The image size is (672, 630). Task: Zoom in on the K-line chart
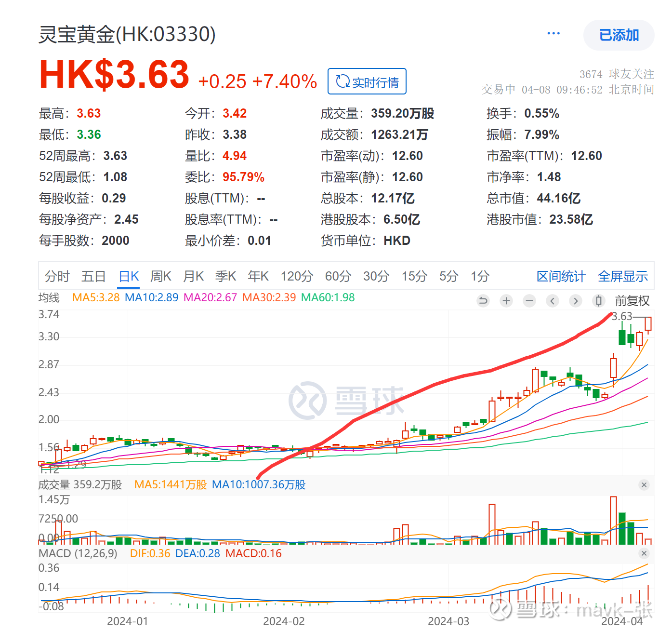(506, 300)
